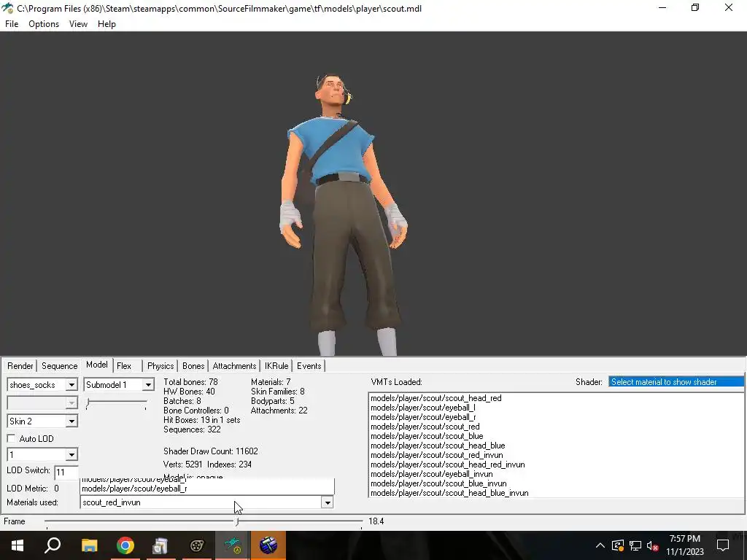Open the File menu
Image resolution: width=747 pixels, height=560 pixels.
click(x=12, y=24)
